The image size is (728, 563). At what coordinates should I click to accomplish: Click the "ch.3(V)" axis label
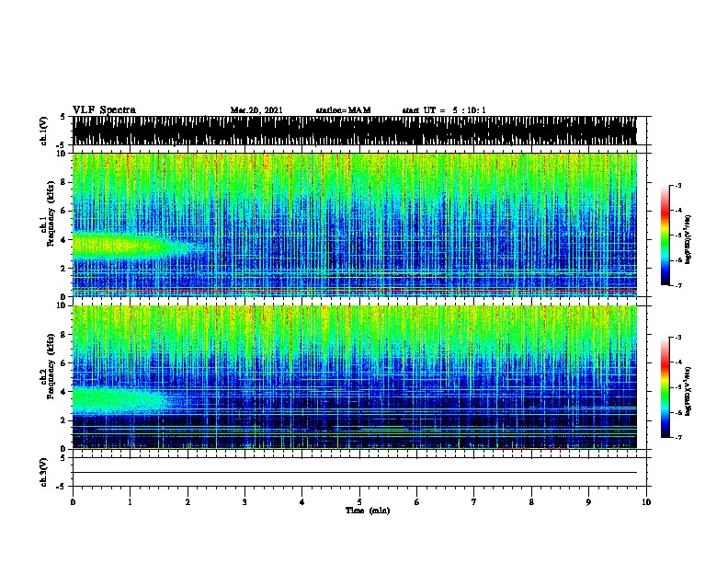point(43,472)
